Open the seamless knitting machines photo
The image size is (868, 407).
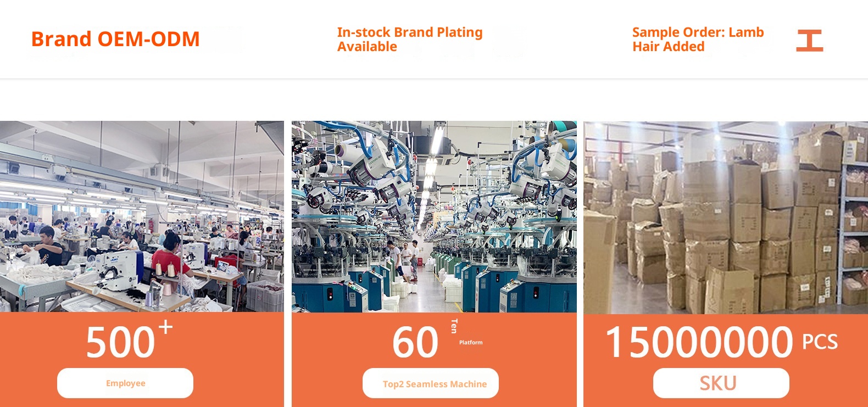click(x=434, y=216)
